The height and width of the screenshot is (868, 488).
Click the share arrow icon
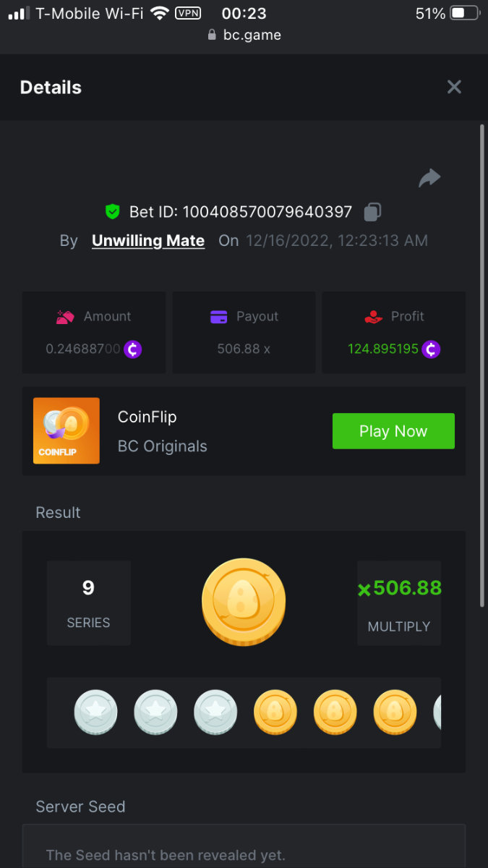click(429, 178)
